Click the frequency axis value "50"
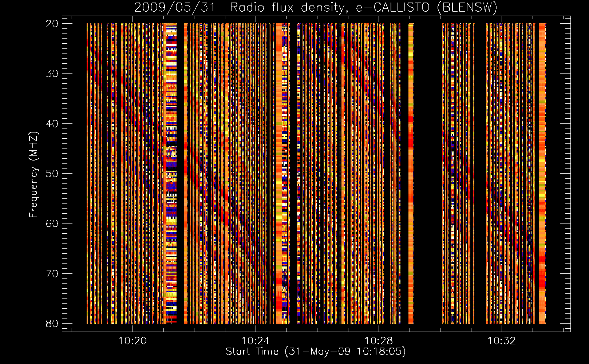The image size is (589, 364). click(x=52, y=174)
